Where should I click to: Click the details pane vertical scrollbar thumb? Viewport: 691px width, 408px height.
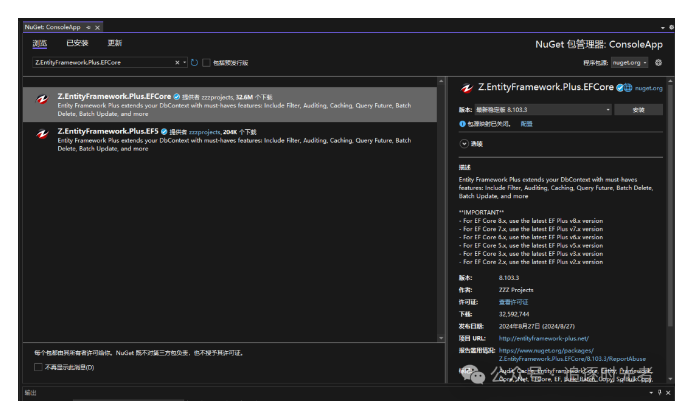pos(670,205)
